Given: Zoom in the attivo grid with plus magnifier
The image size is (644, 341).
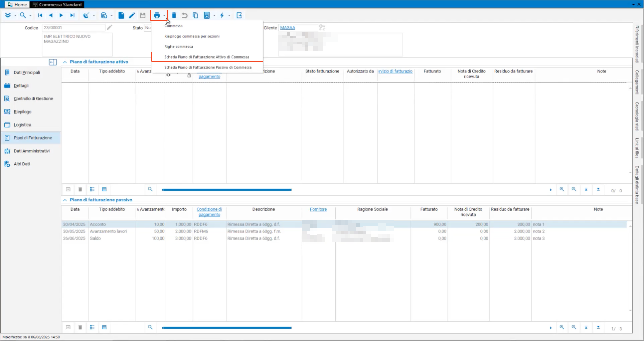Looking at the screenshot, I should [x=562, y=189].
